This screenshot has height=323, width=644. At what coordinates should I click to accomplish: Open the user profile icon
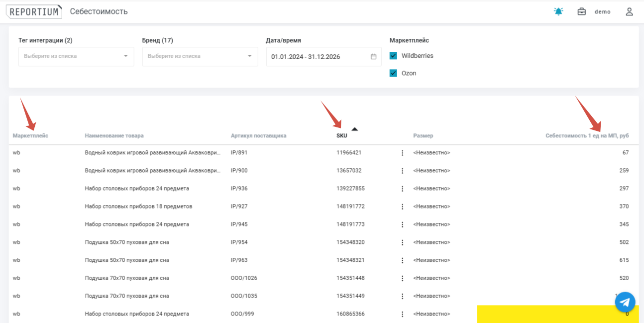pyautogui.click(x=629, y=11)
